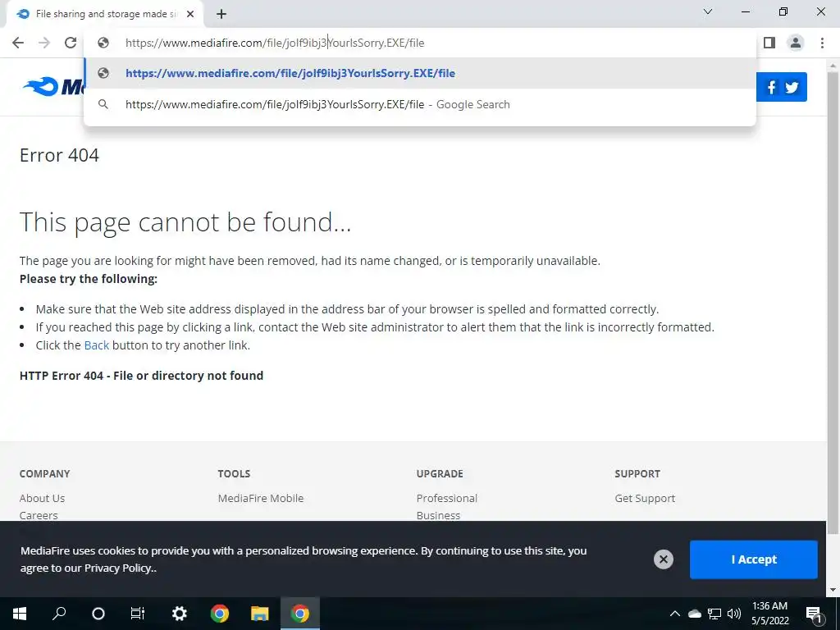
Task: Open a new tab with plus button
Action: tap(221, 15)
